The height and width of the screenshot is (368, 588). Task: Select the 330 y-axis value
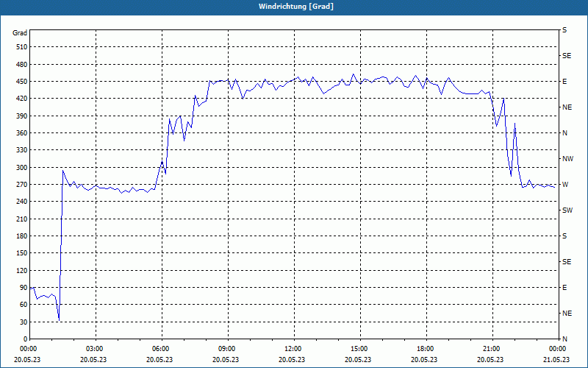coord(22,150)
